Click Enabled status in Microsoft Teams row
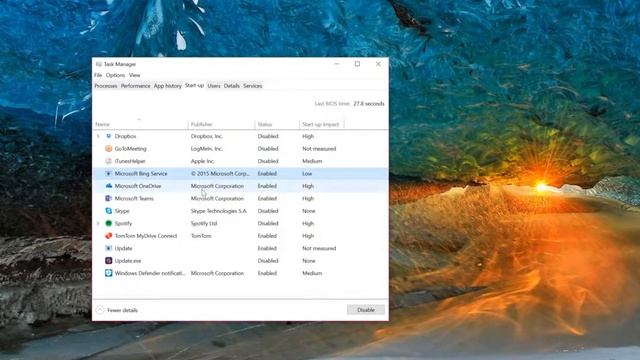 (267, 198)
